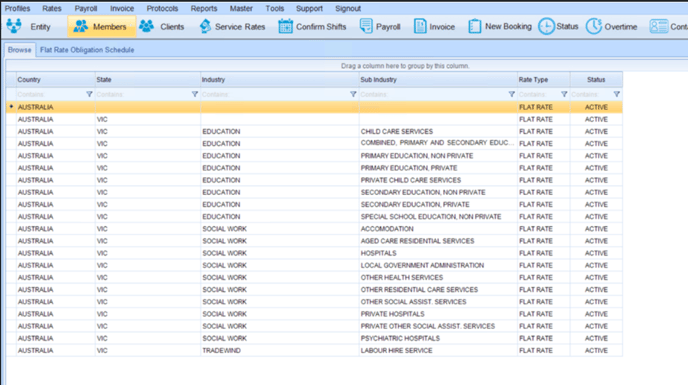Screen dimensions: 688x385
Task: Open the Payroll menu in menu bar
Action: [x=86, y=8]
